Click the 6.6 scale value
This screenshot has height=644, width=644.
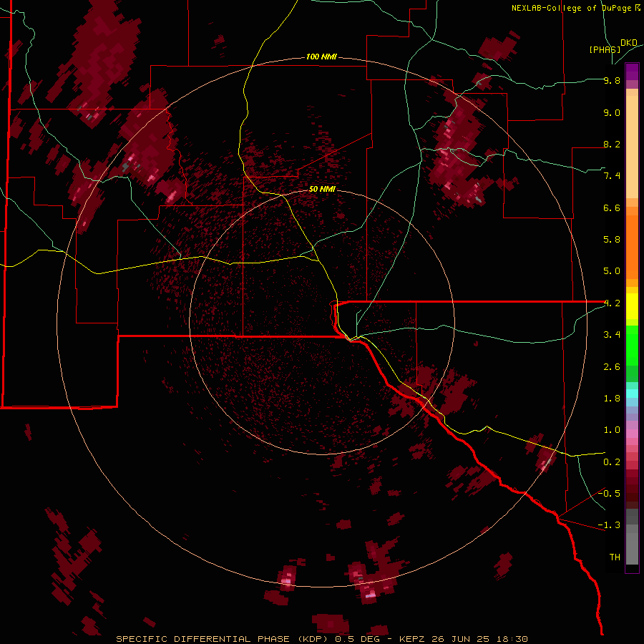[x=612, y=208]
